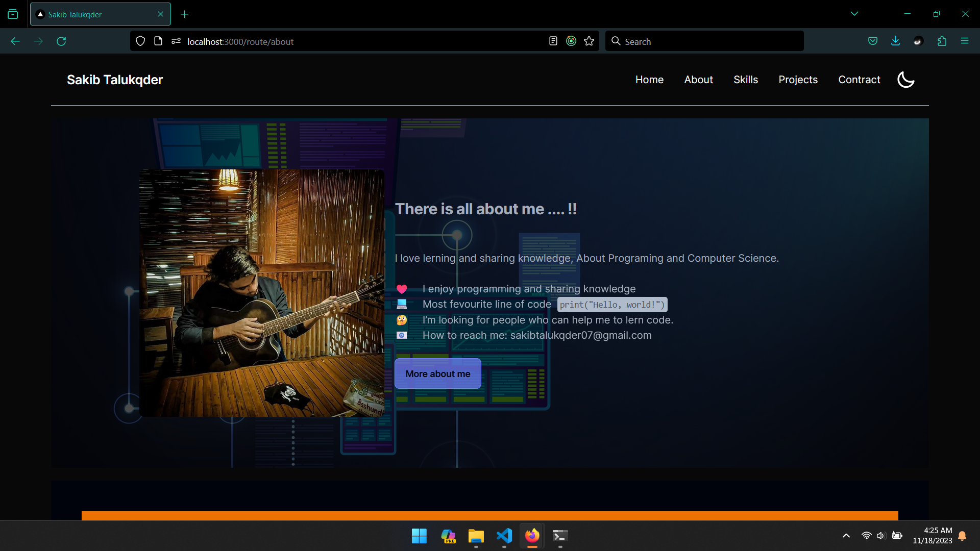
Task: Click the Sakib Talukqder site logo
Action: coord(115,80)
